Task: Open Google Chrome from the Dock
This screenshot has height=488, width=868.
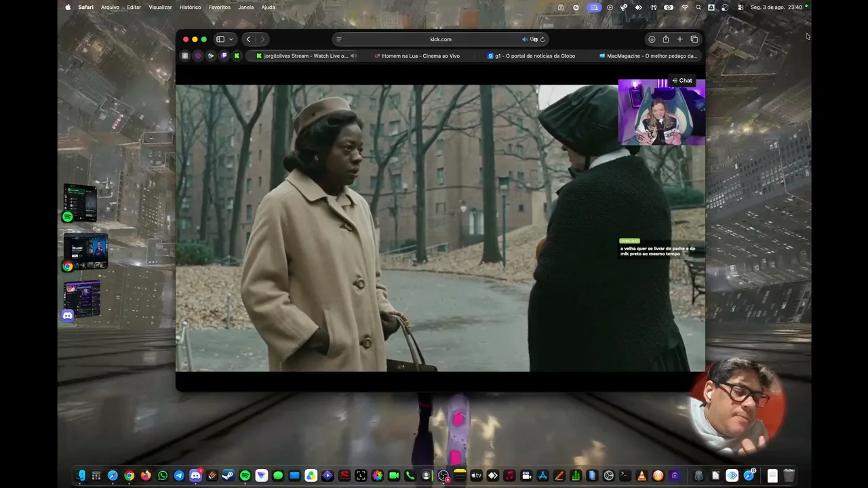Action: click(x=130, y=476)
